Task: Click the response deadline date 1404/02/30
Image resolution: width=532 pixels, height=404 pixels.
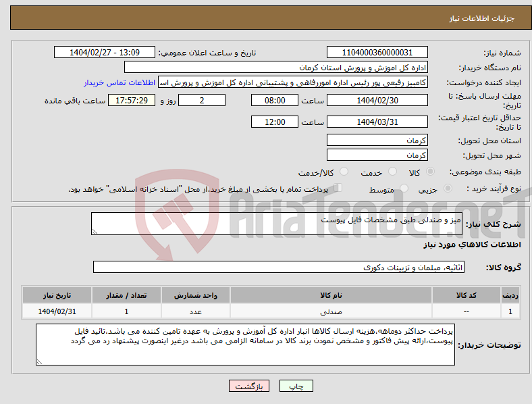Action: (377, 100)
